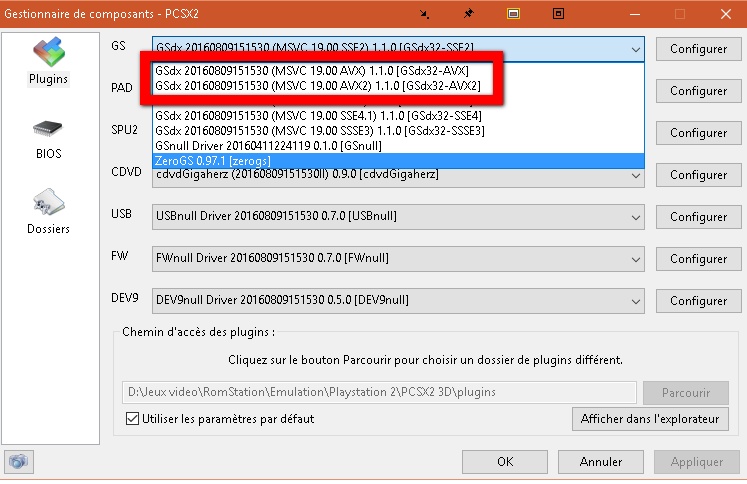Click Configurer button for PAD
The height and width of the screenshot is (484, 747).
pyautogui.click(x=698, y=91)
